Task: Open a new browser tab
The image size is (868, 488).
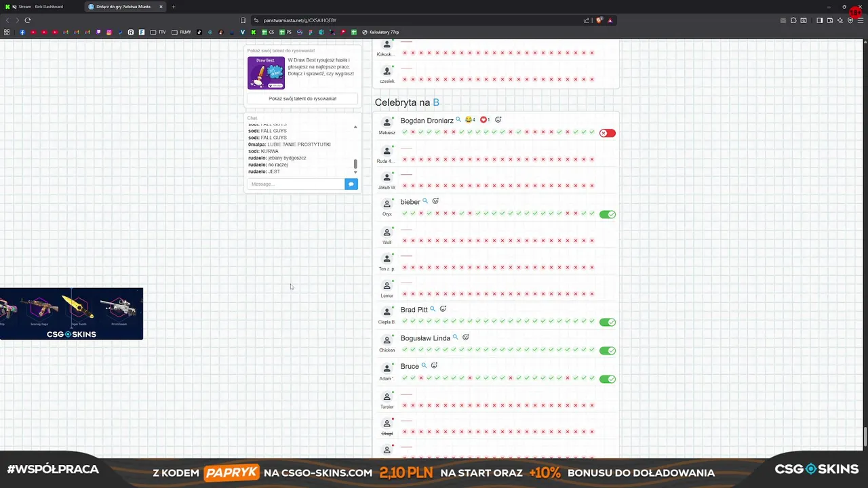Action: pyautogui.click(x=173, y=7)
